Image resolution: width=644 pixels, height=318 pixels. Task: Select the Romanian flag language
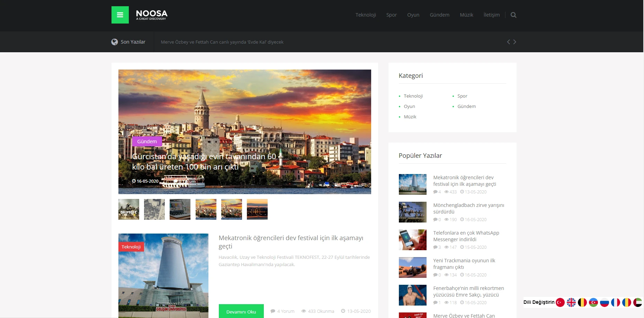pos(627,302)
